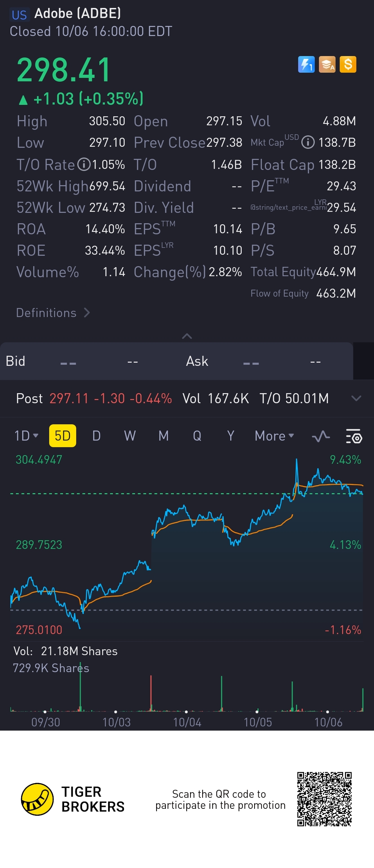Open the Definitions link
This screenshot has height=868, width=374.
[53, 313]
